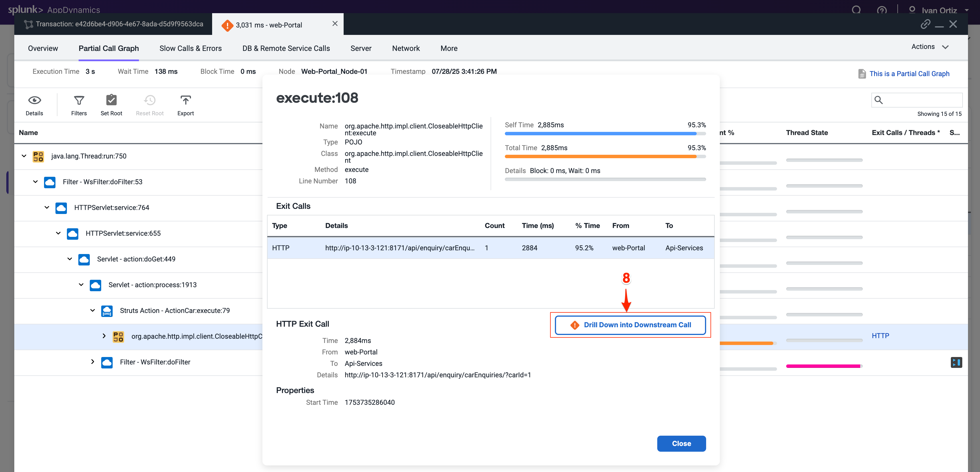Expand the Filter - WsFilter:doFilter node
The width and height of the screenshot is (980, 472).
pyautogui.click(x=92, y=362)
